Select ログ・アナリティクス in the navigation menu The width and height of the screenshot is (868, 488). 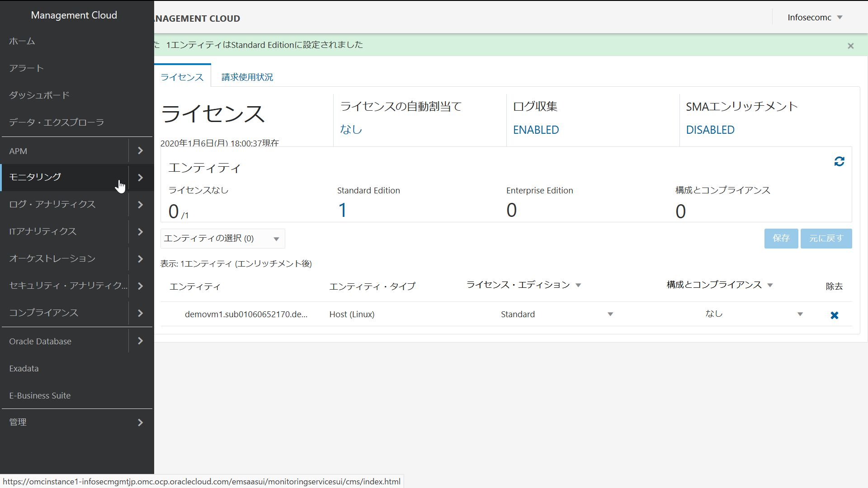pos(52,204)
